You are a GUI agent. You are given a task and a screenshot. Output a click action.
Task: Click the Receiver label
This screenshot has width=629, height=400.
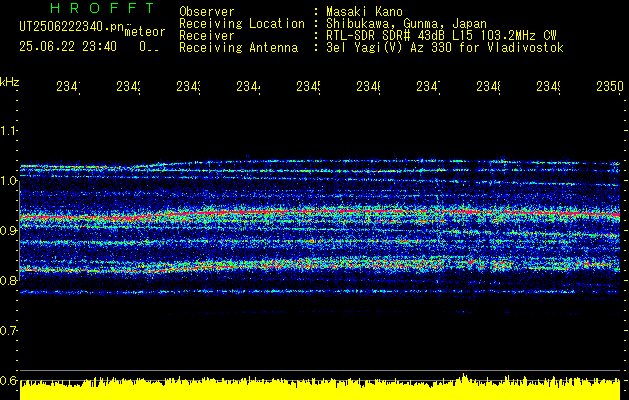207,36
